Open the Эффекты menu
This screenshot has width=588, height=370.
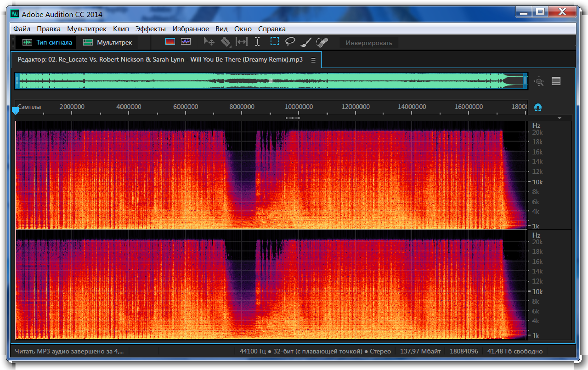tap(150, 28)
